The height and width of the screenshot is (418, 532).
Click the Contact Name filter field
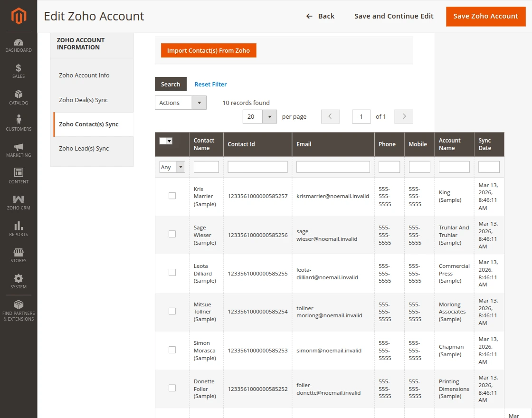[x=206, y=167]
